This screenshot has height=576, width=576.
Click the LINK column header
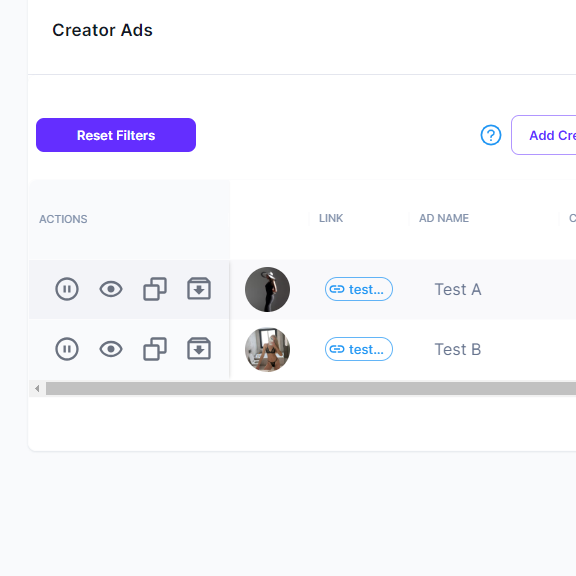(331, 218)
